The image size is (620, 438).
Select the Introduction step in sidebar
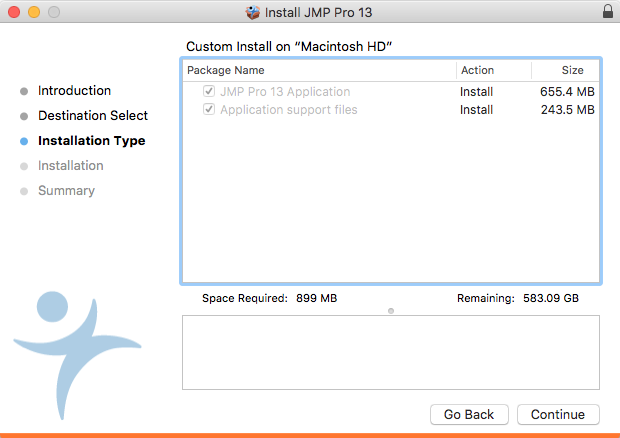click(74, 91)
